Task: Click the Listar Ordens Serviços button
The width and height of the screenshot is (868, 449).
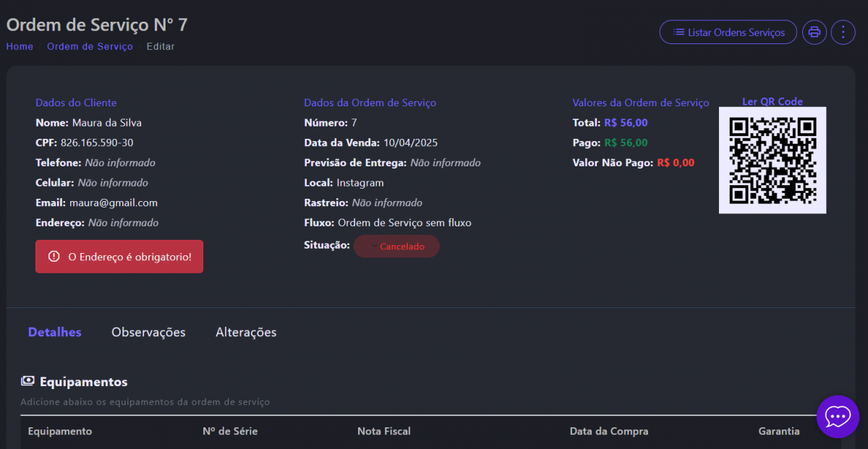Action: coord(728,32)
